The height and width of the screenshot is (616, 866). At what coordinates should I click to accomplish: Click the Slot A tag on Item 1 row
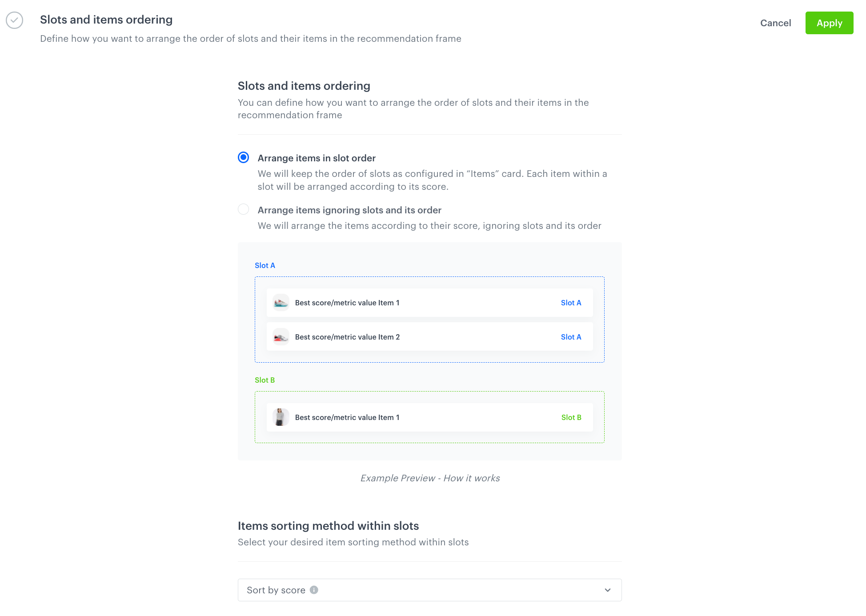click(571, 303)
